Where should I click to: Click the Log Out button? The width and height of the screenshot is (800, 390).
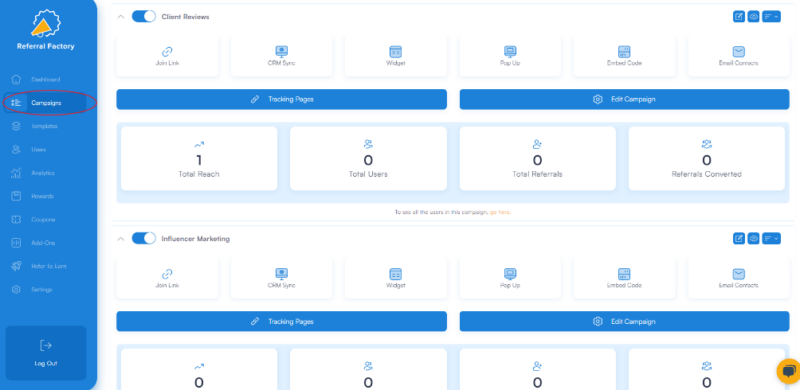[x=46, y=353]
